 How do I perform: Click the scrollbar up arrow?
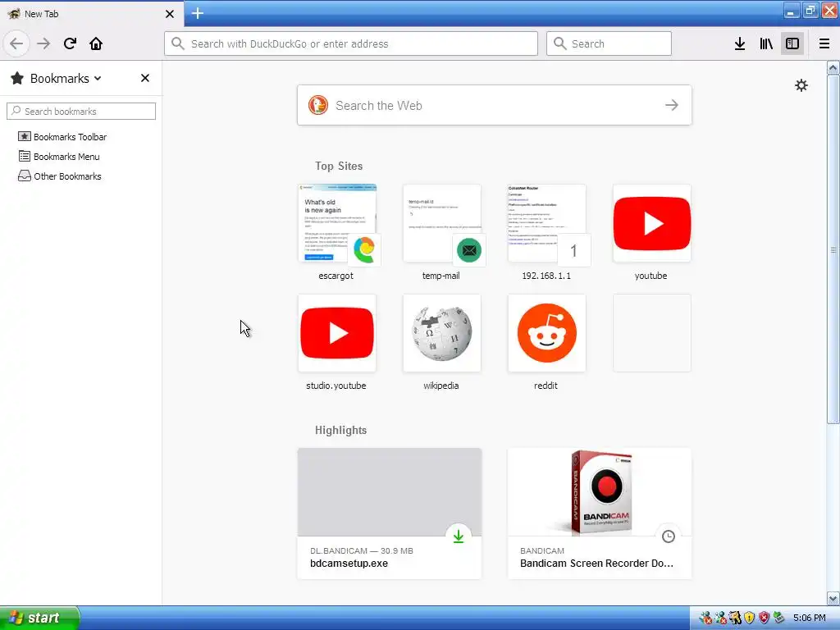coord(833,67)
